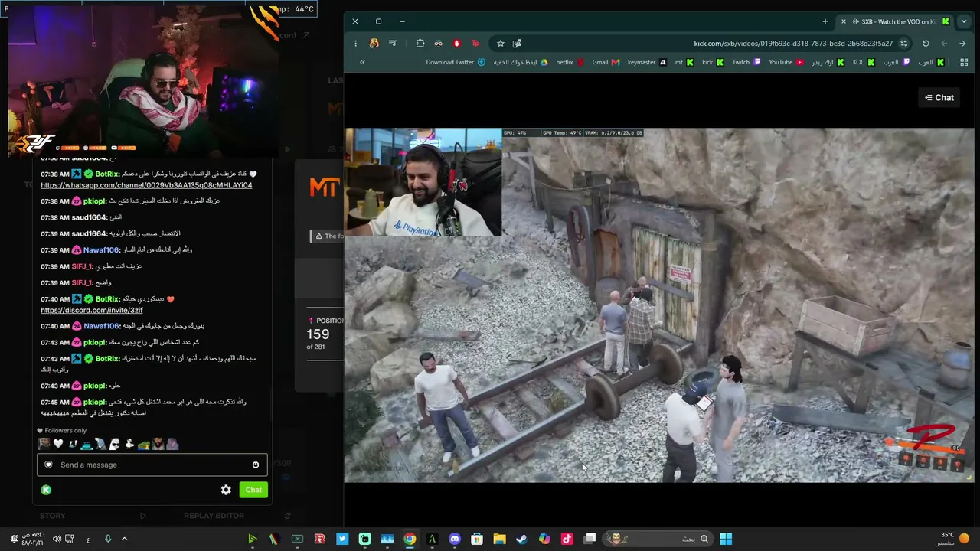Go back in browser history

pyautogui.click(x=962, y=44)
